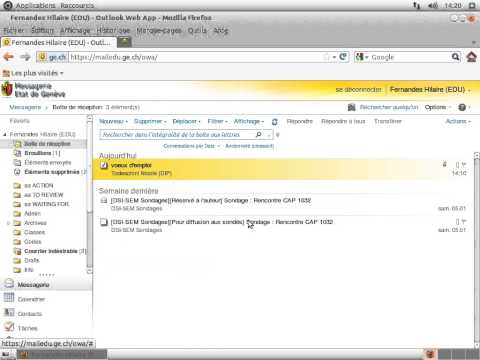Open the Firefox home page icon
Screen dimensions: 480x360
tap(471, 57)
